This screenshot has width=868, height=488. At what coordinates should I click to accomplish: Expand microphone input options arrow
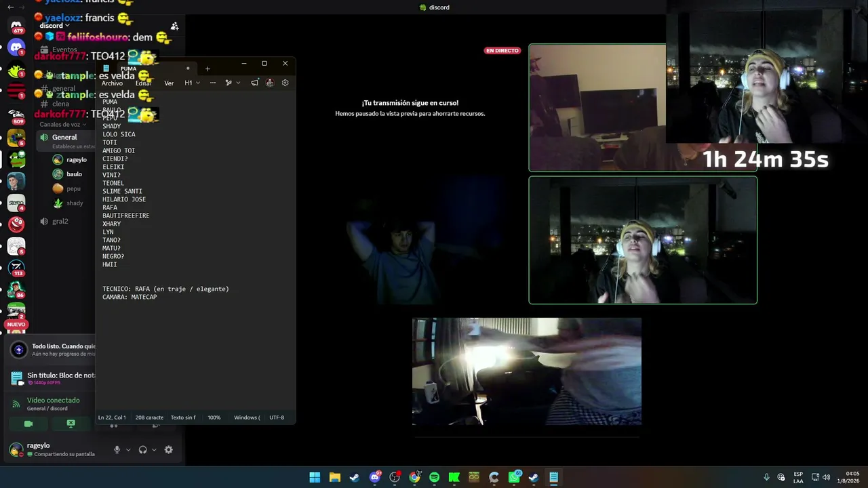click(128, 449)
